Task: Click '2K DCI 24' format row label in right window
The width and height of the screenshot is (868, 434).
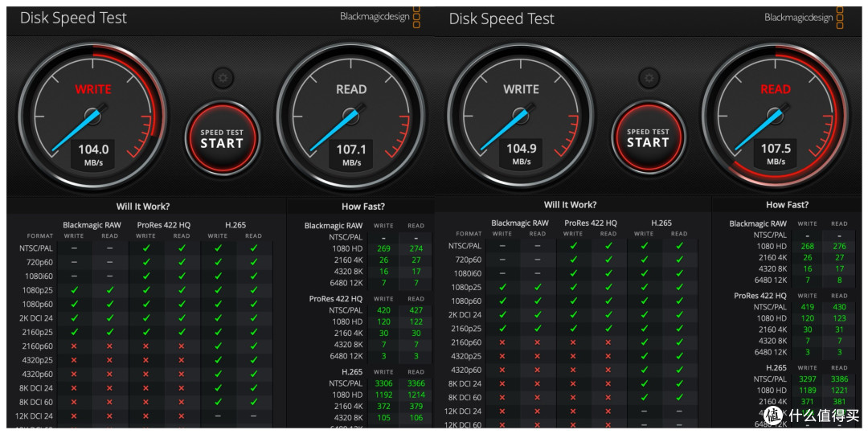Action: [x=463, y=315]
